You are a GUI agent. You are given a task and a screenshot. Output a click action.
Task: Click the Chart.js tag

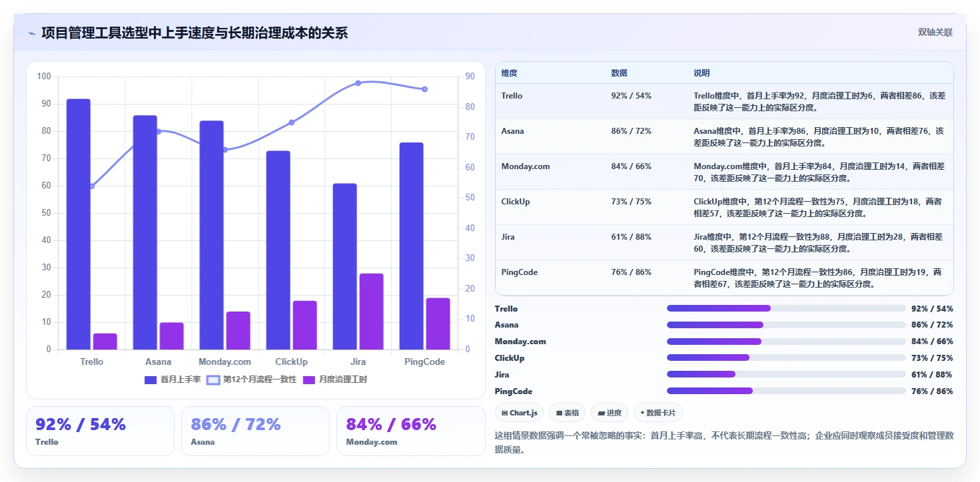point(520,413)
